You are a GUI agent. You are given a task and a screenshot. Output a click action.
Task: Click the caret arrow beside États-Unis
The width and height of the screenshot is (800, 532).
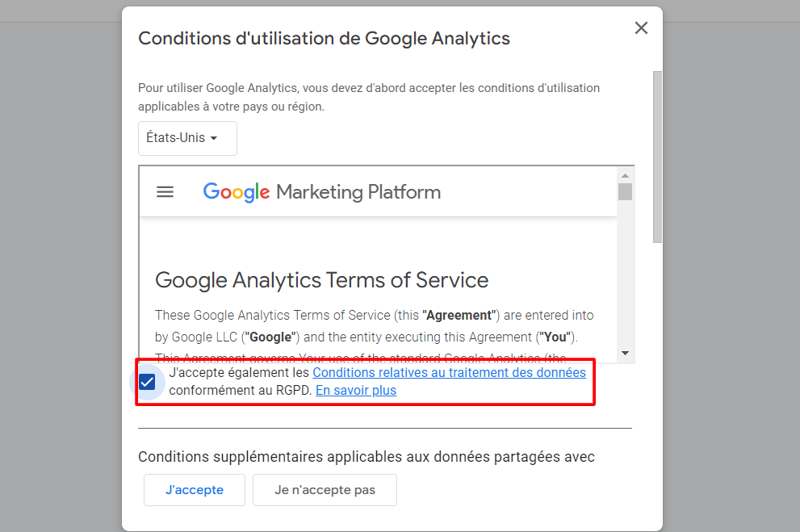click(x=214, y=138)
